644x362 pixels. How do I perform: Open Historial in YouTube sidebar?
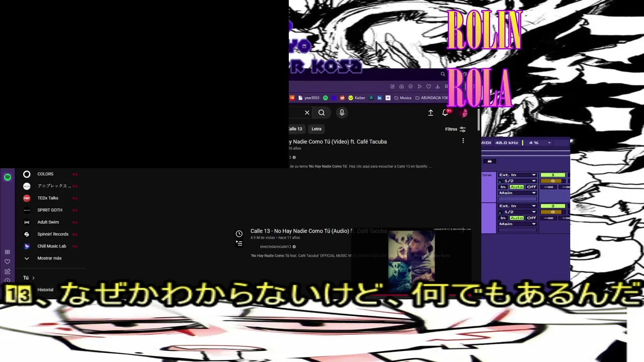[x=45, y=290]
